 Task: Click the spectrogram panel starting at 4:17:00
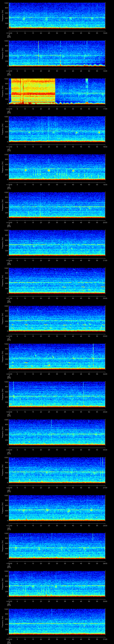click(57, 129)
